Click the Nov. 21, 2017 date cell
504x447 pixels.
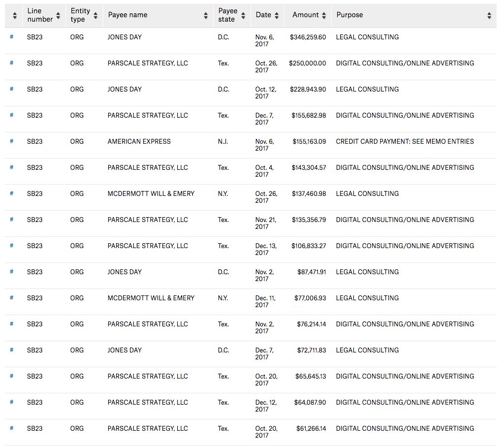tap(266, 223)
